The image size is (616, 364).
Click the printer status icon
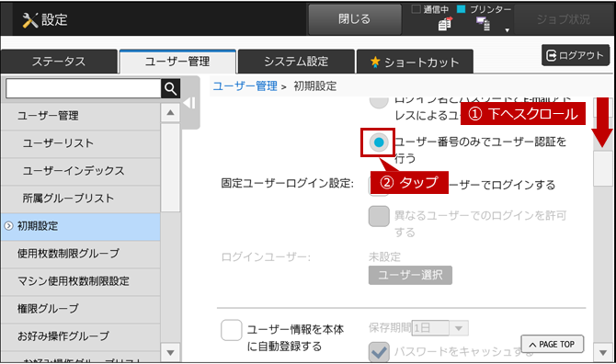click(x=484, y=24)
